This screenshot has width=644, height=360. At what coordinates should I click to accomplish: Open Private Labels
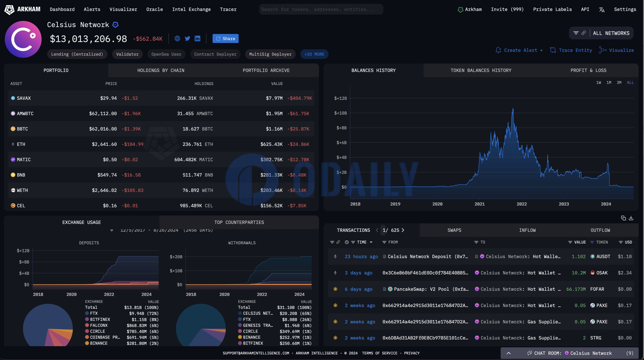[552, 10]
